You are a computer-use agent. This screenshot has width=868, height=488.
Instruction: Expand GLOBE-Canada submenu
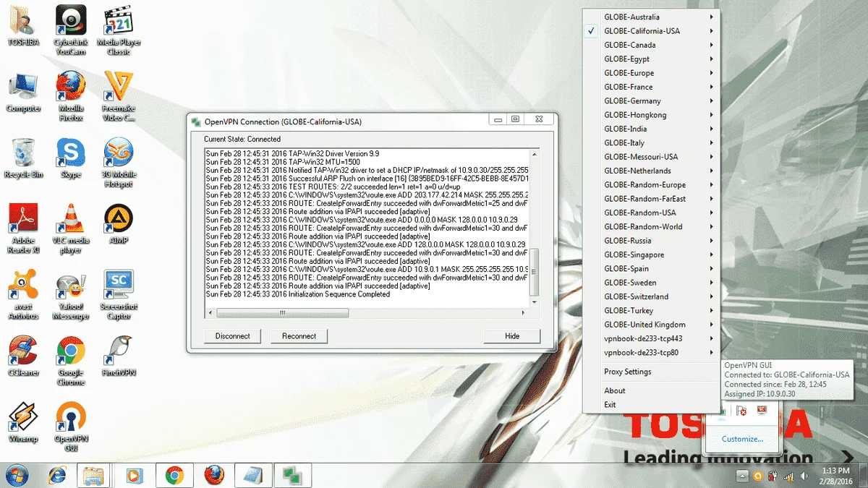652,45
